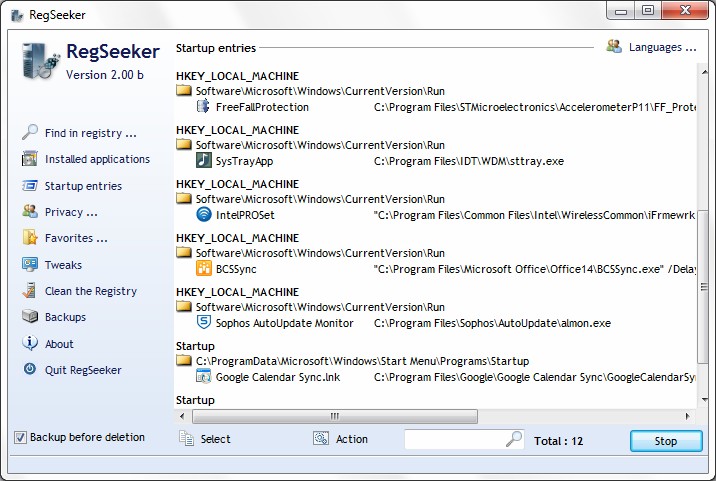Click the Version 2.00 b text
Viewport: 716px width, 481px height.
tap(105, 74)
